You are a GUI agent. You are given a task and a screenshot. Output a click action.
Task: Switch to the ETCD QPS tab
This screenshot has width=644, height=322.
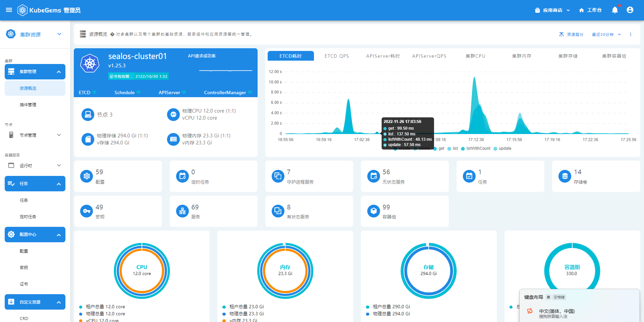tap(337, 56)
